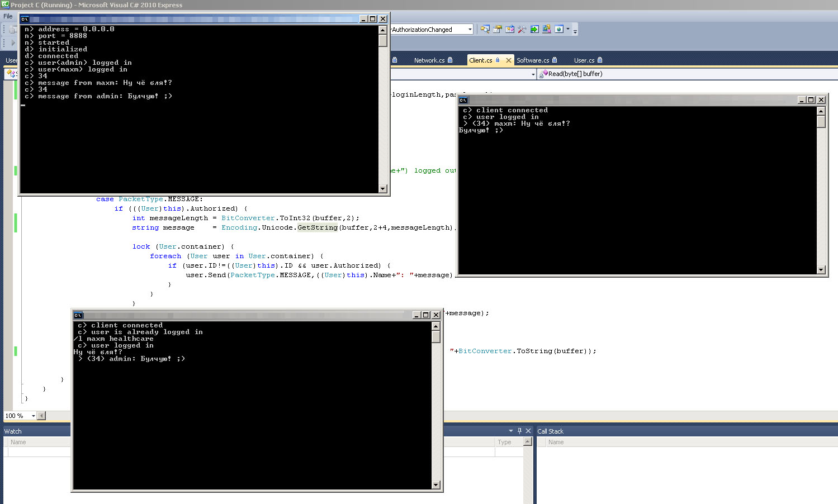Image resolution: width=838 pixels, height=504 pixels.
Task: Toggle auto-hide pin on the Watch panel
Action: 519,431
